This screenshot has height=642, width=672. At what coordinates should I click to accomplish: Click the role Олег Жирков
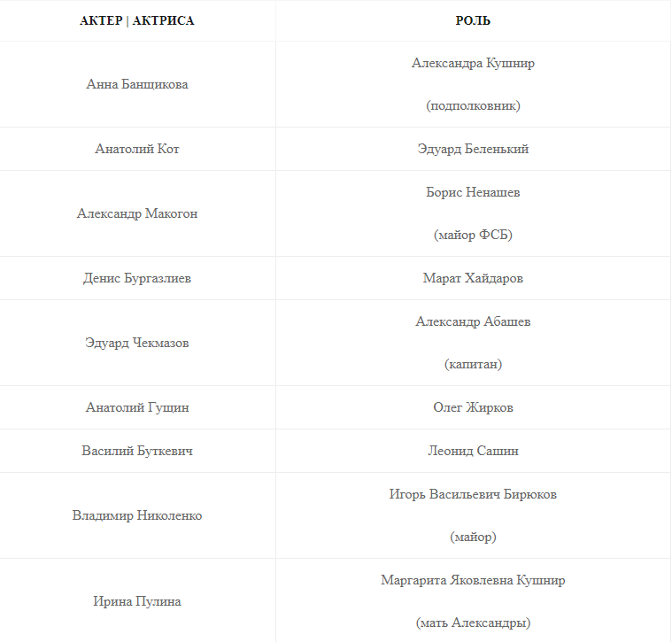[x=473, y=407]
